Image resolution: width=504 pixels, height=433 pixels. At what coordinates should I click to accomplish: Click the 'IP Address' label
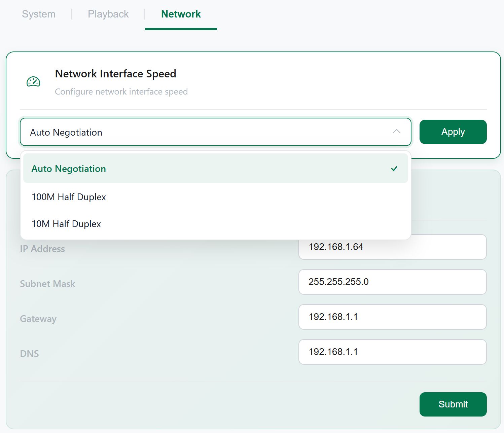coord(42,249)
